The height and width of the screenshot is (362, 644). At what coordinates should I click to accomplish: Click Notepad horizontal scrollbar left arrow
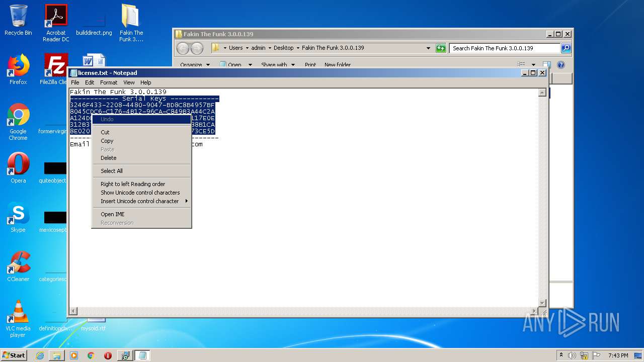pyautogui.click(x=73, y=311)
